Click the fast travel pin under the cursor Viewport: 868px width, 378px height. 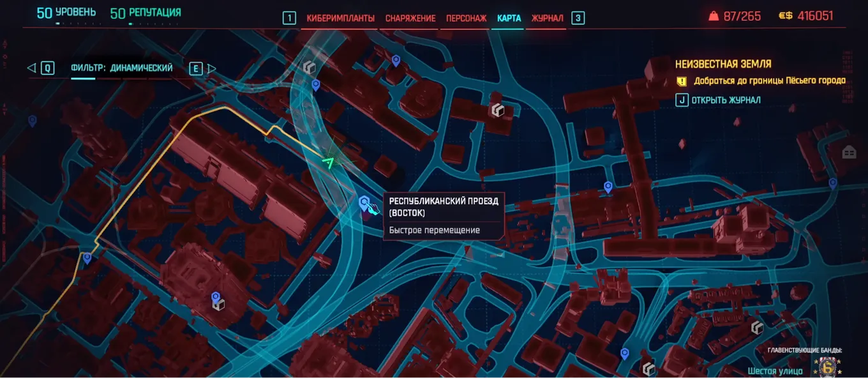pyautogui.click(x=364, y=203)
